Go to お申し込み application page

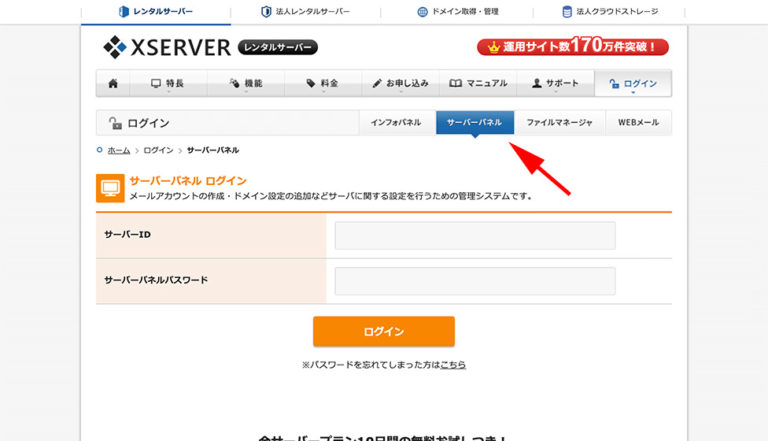point(401,83)
